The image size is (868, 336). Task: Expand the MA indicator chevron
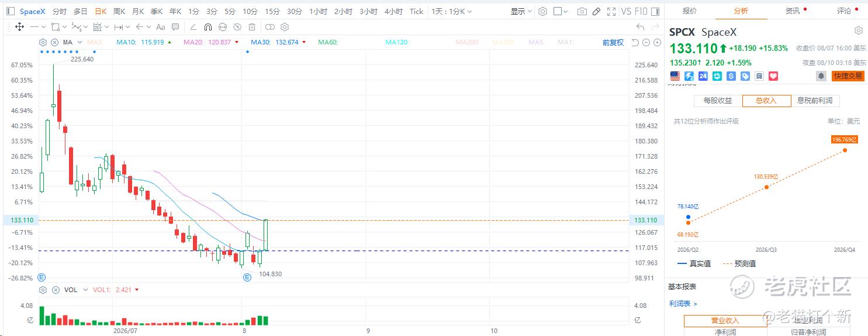pos(78,42)
